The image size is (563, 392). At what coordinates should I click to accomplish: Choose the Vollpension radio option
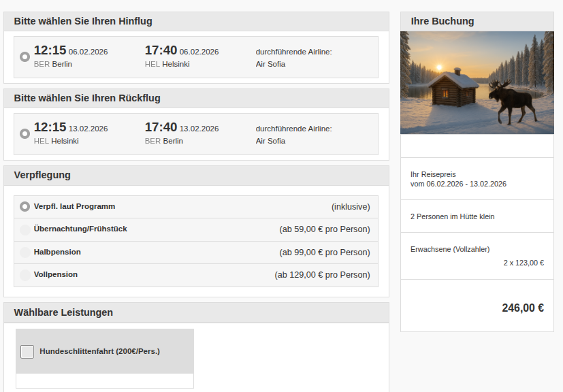[x=25, y=275]
